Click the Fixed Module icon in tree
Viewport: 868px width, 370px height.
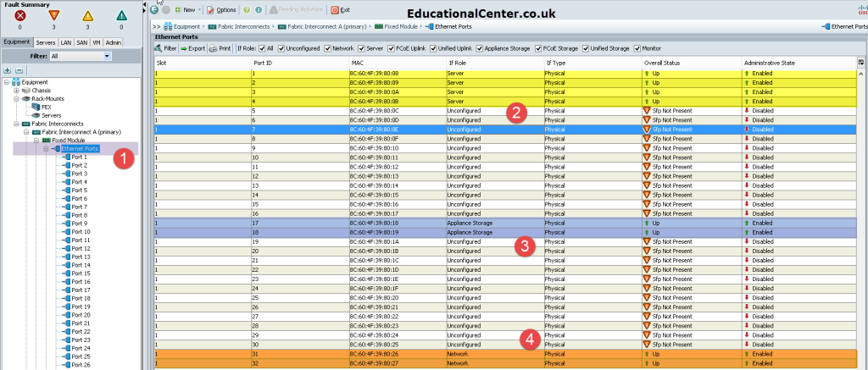47,141
